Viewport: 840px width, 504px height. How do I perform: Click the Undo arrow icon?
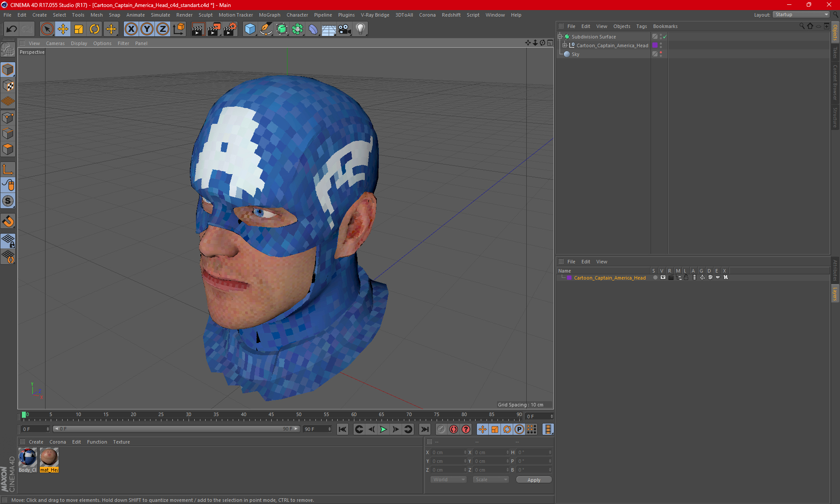[12, 29]
